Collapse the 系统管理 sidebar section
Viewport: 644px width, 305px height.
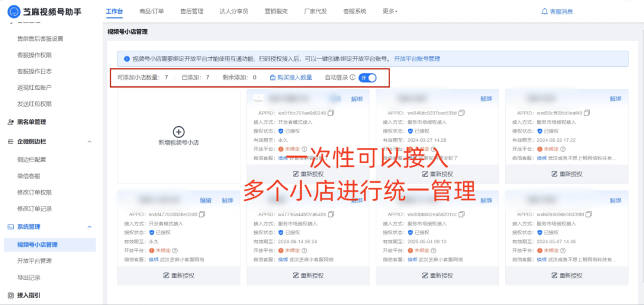click(89, 227)
